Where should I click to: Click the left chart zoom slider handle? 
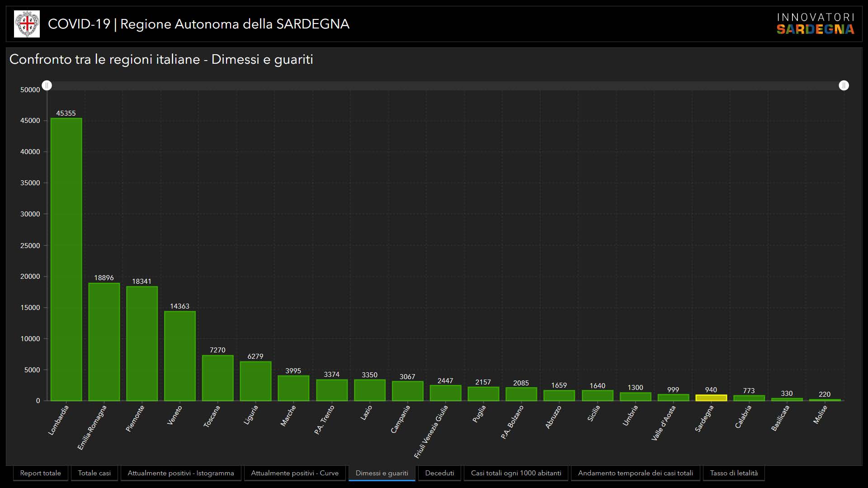coord(47,85)
